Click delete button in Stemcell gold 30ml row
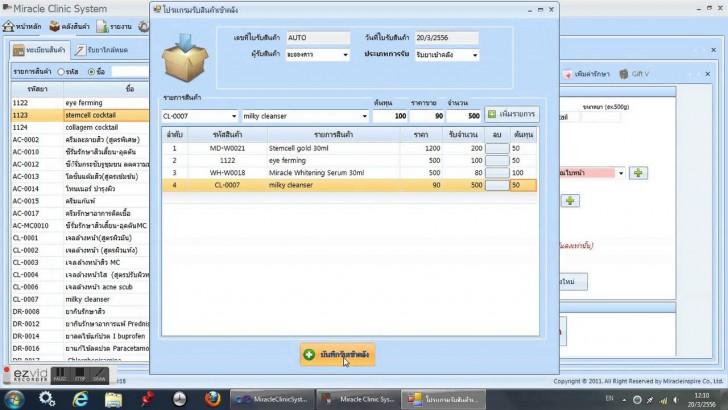This screenshot has height=410, width=728. click(x=497, y=149)
